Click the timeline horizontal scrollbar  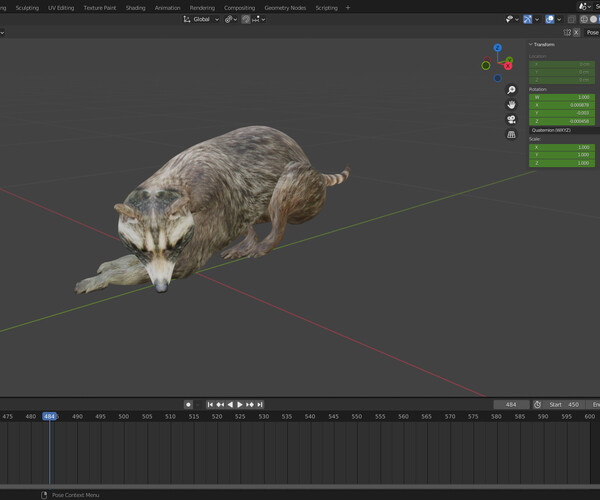coord(300,487)
